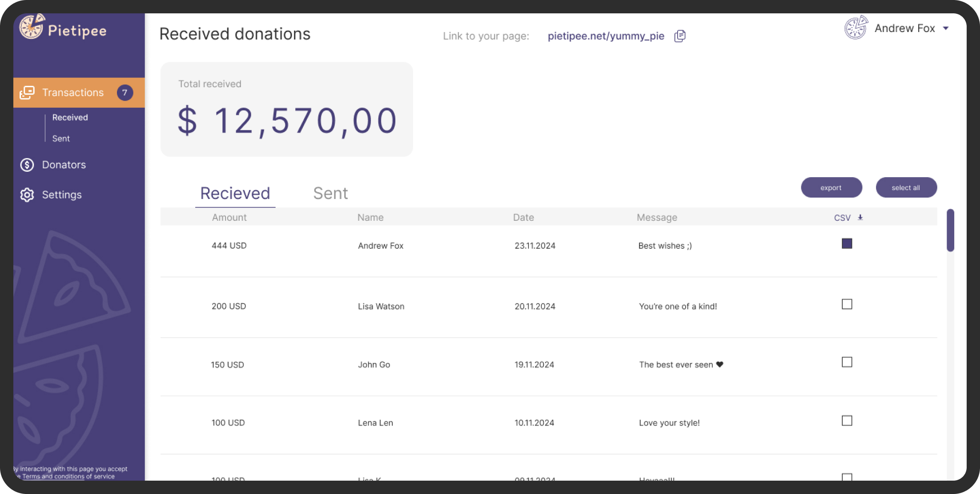Open the pietipee.net/yummy_pie link
Viewport: 980px width, 494px height.
[x=606, y=36]
